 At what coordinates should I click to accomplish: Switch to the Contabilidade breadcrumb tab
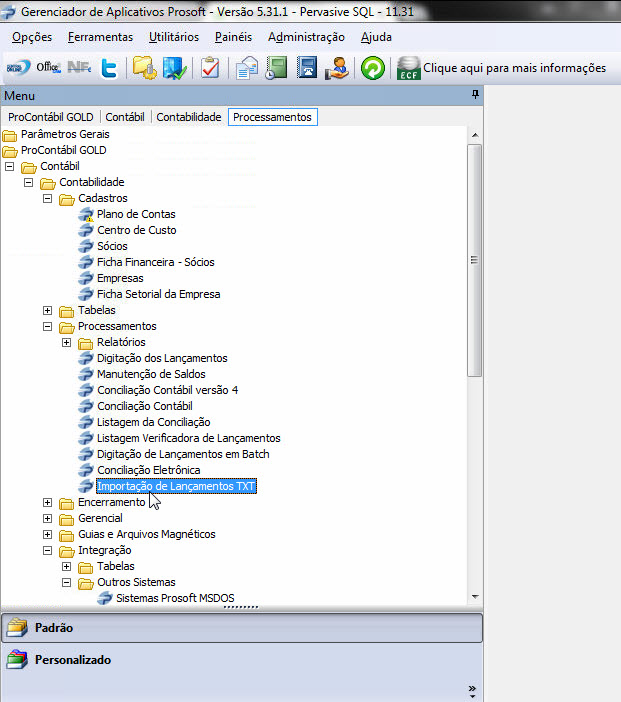[188, 117]
